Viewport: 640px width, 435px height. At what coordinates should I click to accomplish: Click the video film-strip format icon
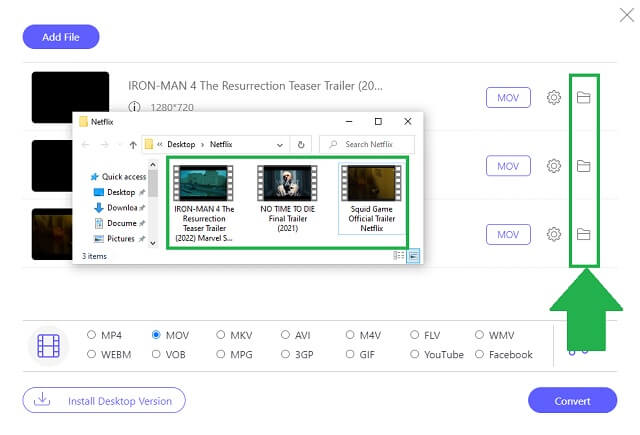[49, 346]
